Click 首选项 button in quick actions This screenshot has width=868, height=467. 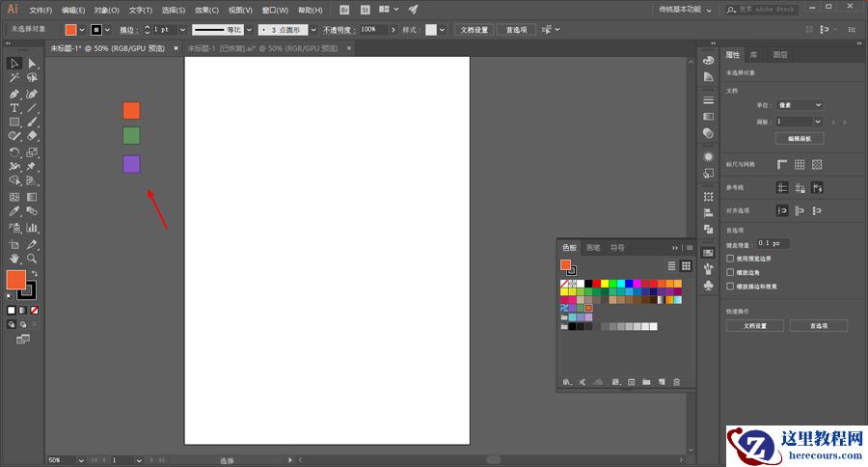818,326
